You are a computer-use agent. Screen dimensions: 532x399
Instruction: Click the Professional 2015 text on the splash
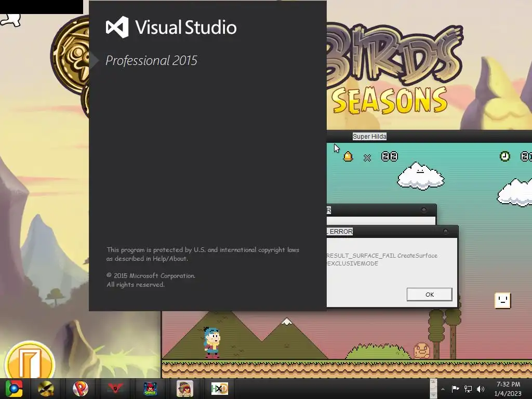coord(151,60)
